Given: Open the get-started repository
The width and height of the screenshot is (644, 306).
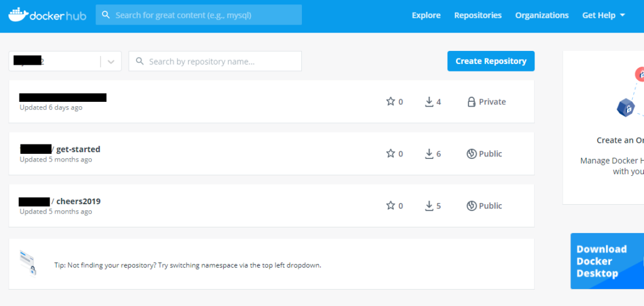Looking at the screenshot, I should tap(78, 149).
